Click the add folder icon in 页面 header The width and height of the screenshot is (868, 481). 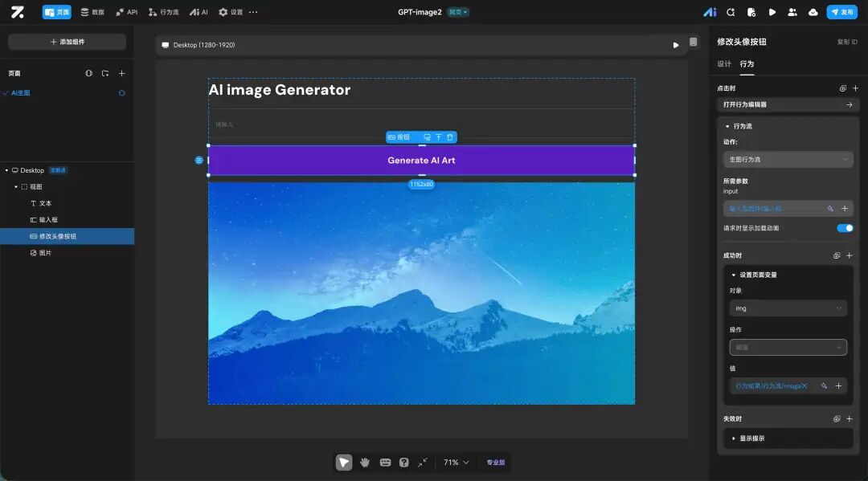pos(105,74)
